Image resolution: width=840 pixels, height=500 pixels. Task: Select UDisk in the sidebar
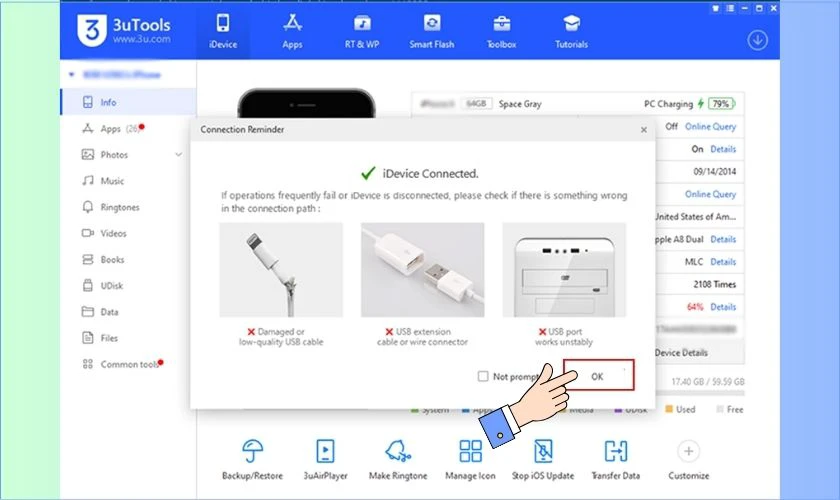pos(129,286)
